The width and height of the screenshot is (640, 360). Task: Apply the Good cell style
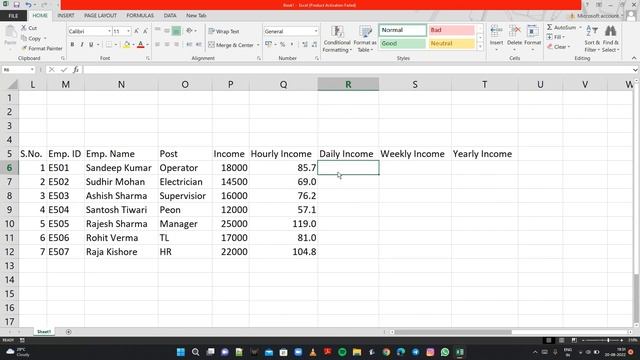pyautogui.click(x=403, y=44)
